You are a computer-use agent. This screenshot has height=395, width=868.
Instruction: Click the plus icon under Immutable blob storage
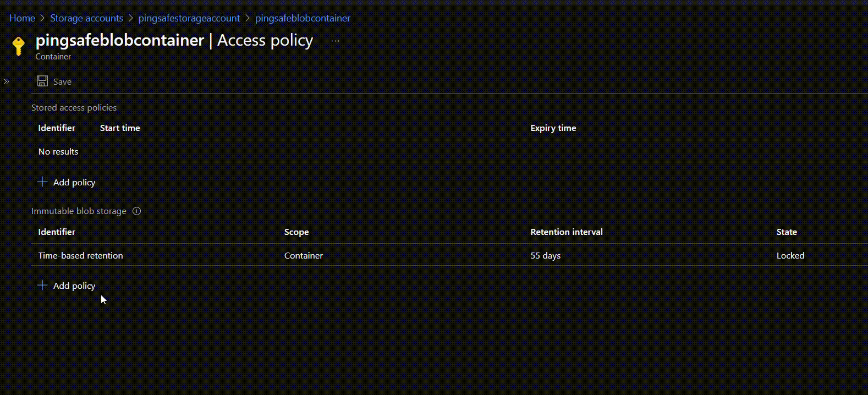(x=42, y=286)
